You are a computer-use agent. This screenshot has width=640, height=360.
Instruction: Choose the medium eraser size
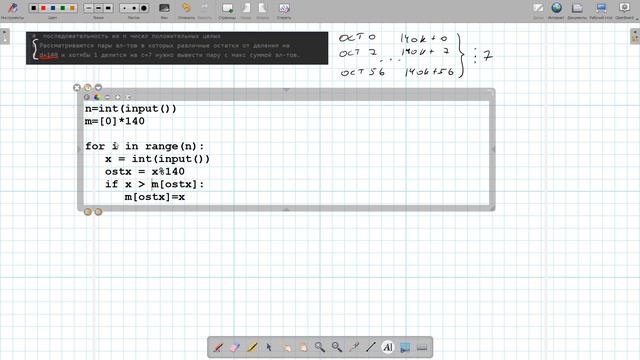click(134, 8)
